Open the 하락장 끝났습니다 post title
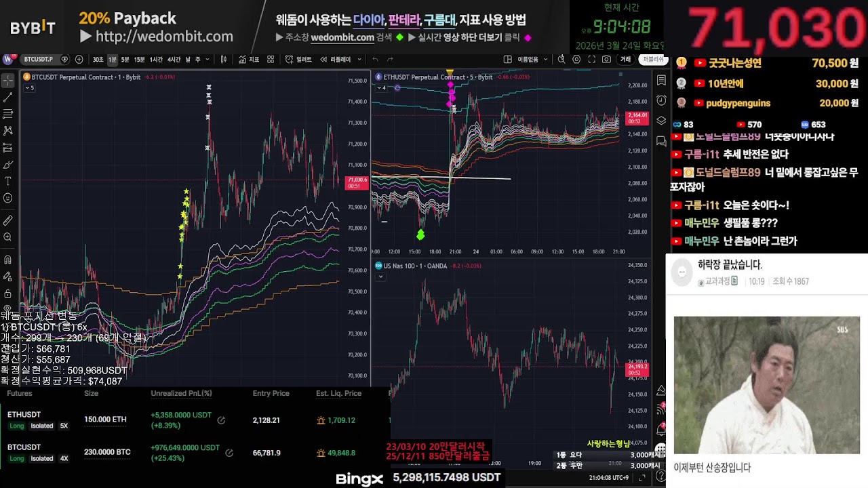Image resolution: width=868 pixels, height=488 pixels. pyautogui.click(x=730, y=265)
